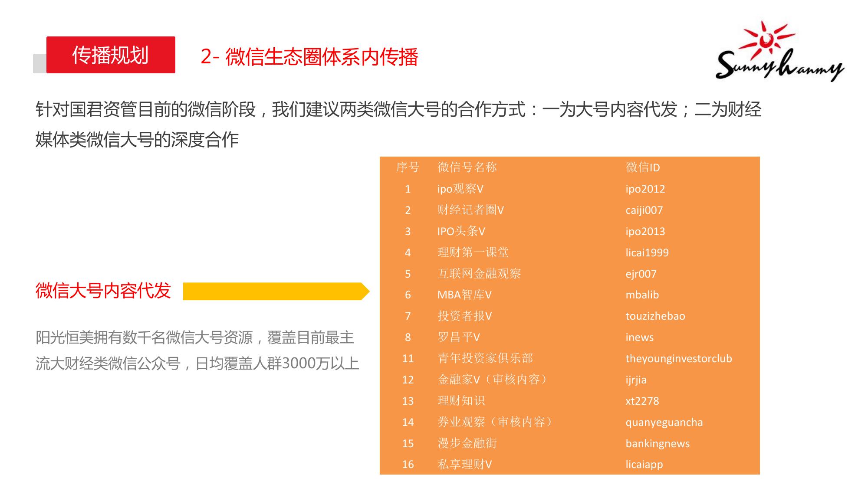Screen dimensions: 868x488
Task: Select paragraph line starting 针对国君资管目前
Action: tap(398, 109)
